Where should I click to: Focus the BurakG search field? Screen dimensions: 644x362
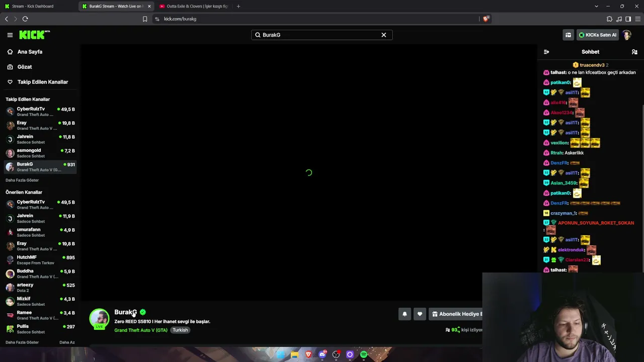coord(321,35)
